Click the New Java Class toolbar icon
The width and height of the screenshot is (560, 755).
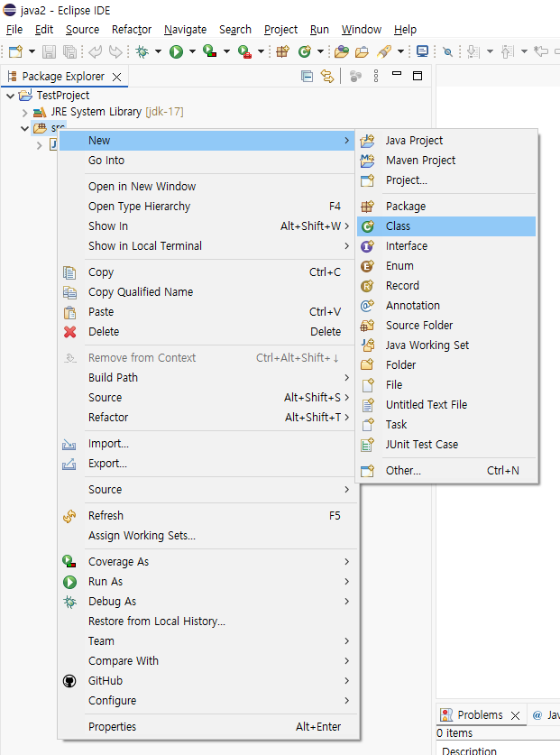tap(304, 51)
